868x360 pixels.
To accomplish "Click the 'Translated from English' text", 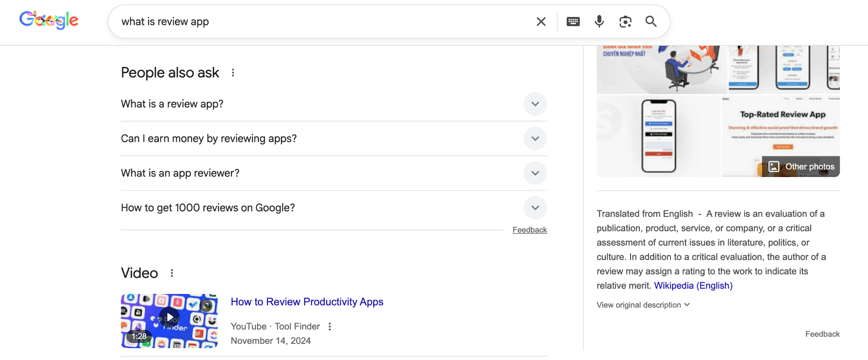I will tap(645, 214).
